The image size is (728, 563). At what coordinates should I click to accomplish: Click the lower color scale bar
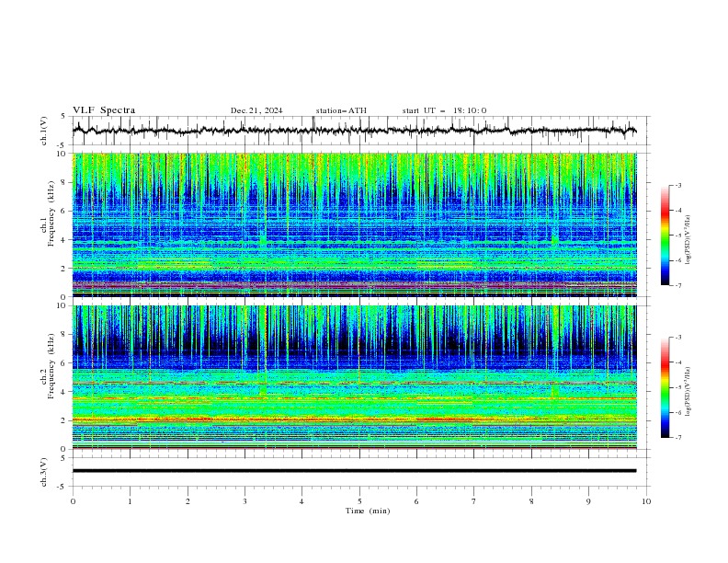coord(665,387)
